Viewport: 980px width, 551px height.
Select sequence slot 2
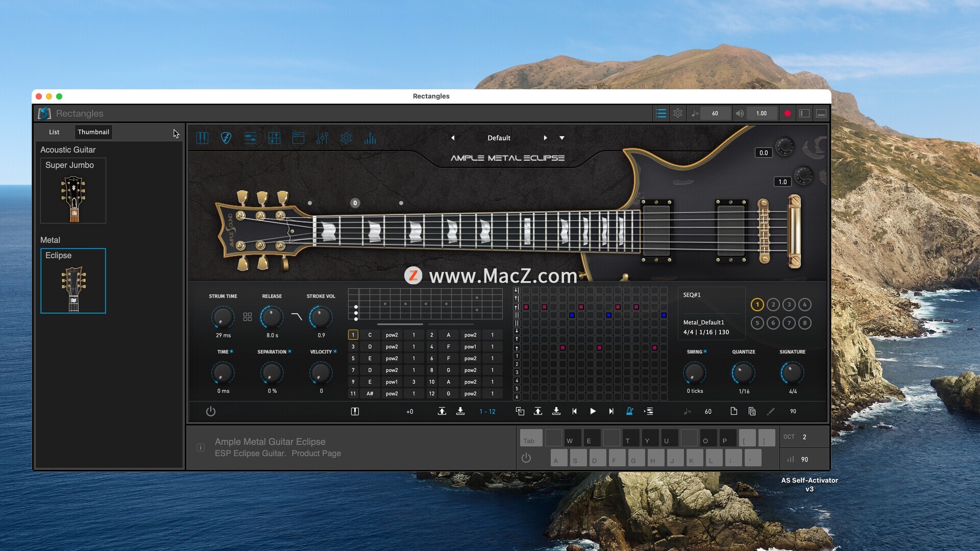click(x=773, y=305)
